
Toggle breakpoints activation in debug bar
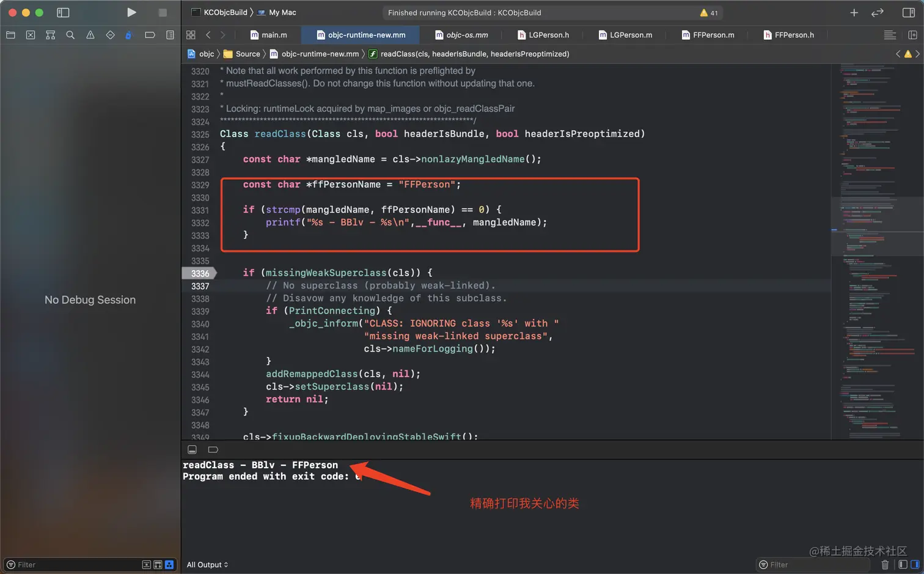213,449
